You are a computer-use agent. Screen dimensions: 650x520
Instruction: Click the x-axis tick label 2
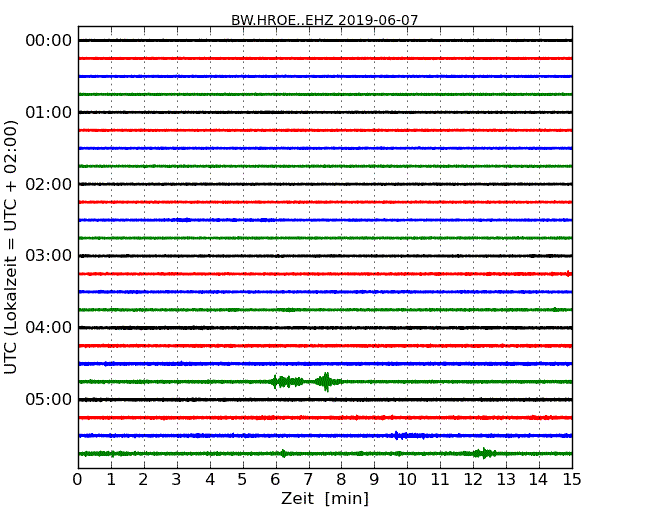[143, 480]
